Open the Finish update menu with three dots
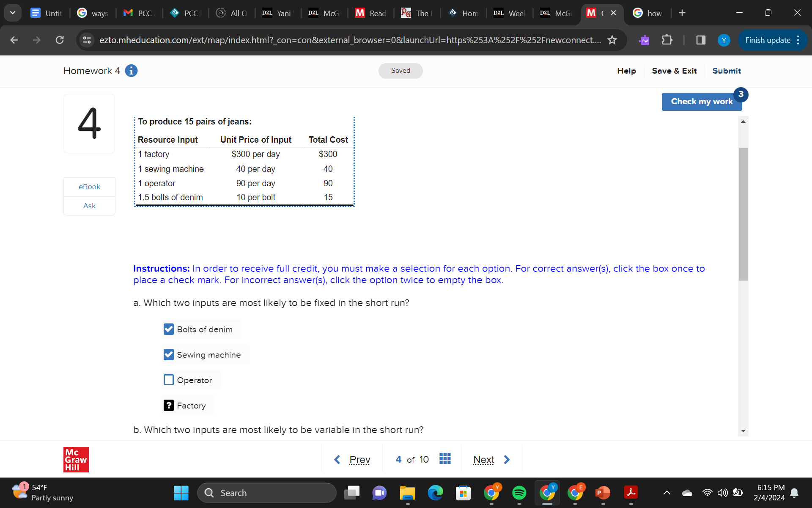This screenshot has width=812, height=508. click(798, 40)
